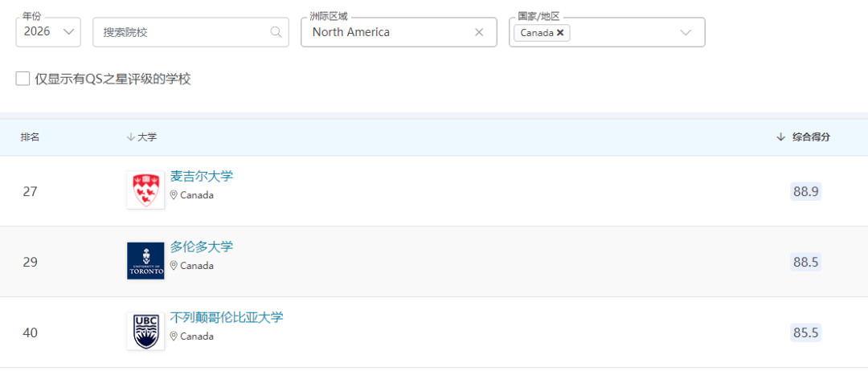The image size is (868, 371).
Task: Open the University of Toronto logo thumbnail
Action: [x=145, y=260]
